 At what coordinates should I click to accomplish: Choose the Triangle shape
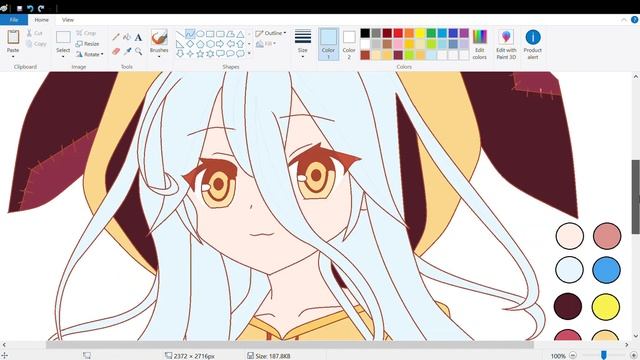[x=240, y=34]
